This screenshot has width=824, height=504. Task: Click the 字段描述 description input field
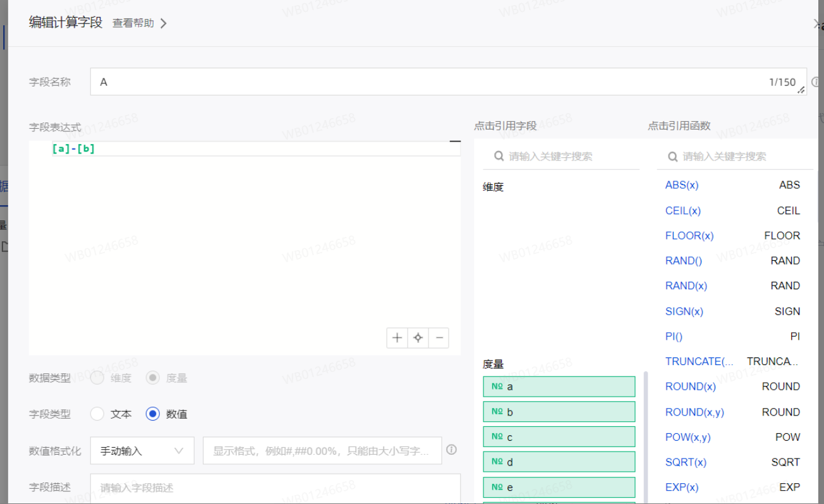(x=275, y=488)
